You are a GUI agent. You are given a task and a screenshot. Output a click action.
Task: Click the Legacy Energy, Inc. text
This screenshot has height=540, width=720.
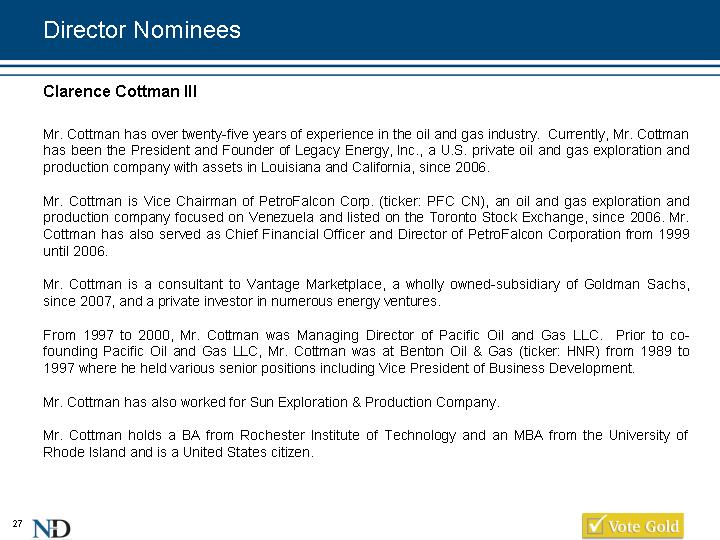point(358,151)
